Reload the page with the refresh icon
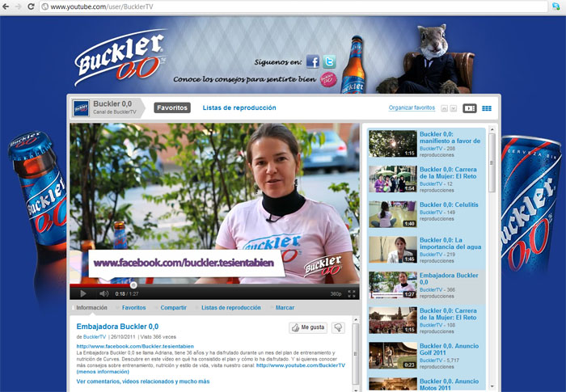Screen dimensions: 566x392 click(31, 6)
